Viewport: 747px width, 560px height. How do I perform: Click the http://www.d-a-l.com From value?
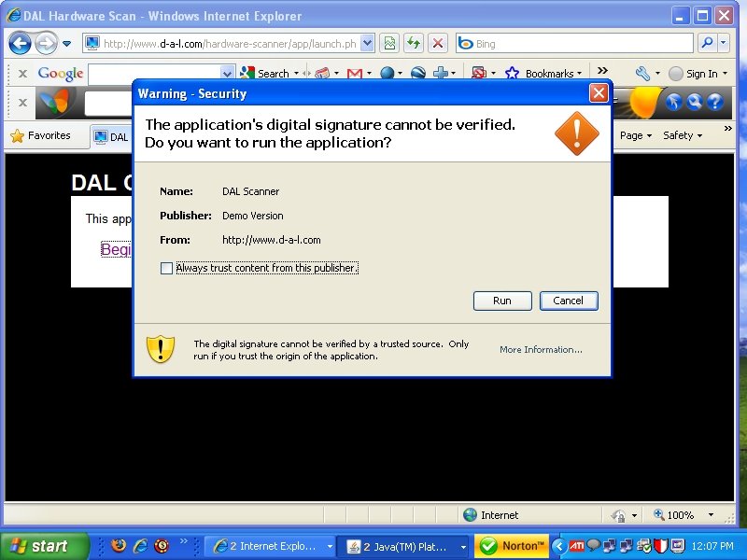point(271,240)
